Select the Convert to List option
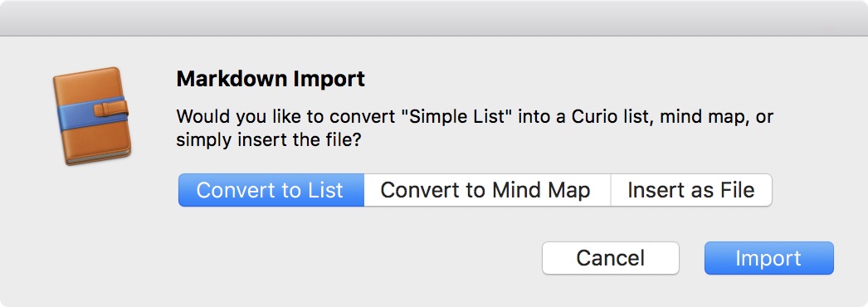868x307 pixels. click(271, 190)
